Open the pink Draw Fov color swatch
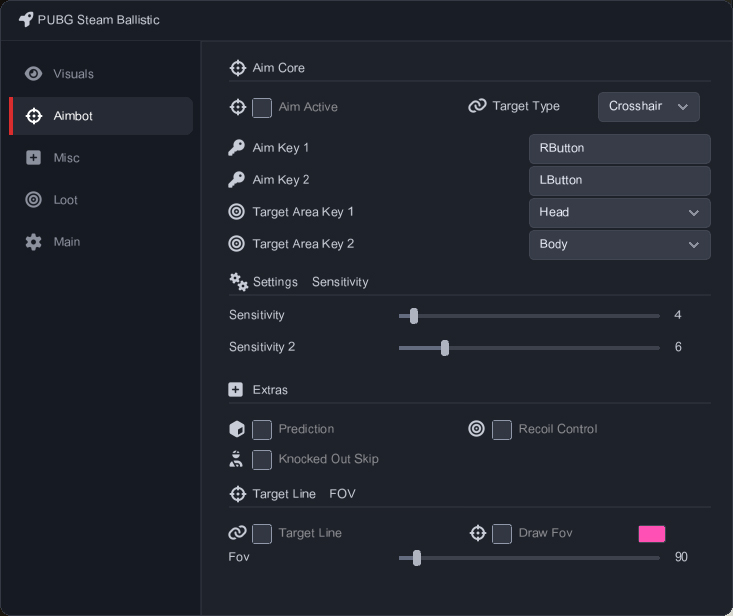Viewport: 733px width, 616px height. click(x=652, y=534)
